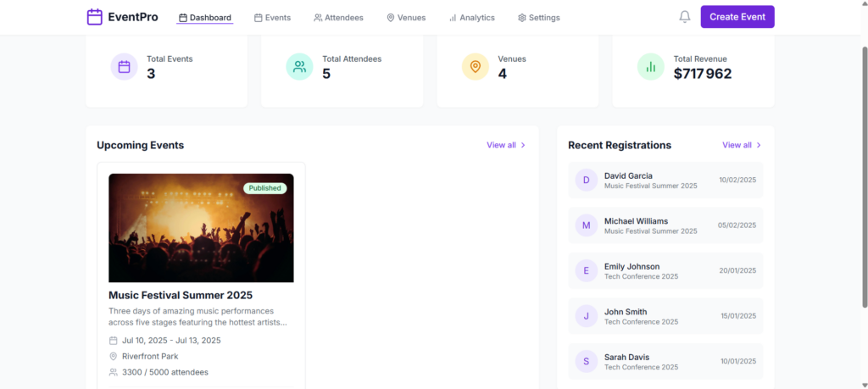
Task: Select the Analytics tab
Action: pyautogui.click(x=471, y=18)
